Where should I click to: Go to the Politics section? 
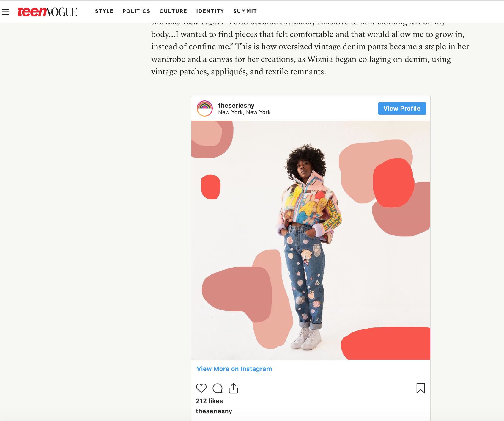click(136, 11)
